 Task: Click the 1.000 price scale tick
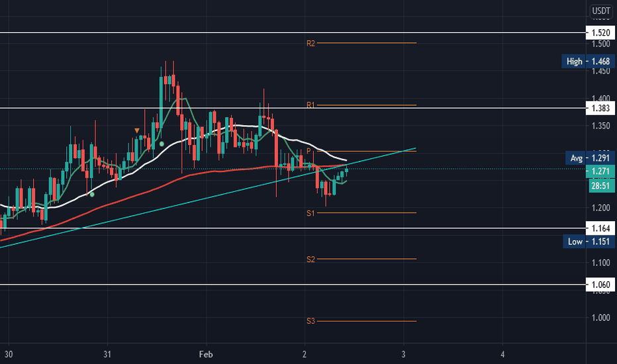(x=601, y=318)
